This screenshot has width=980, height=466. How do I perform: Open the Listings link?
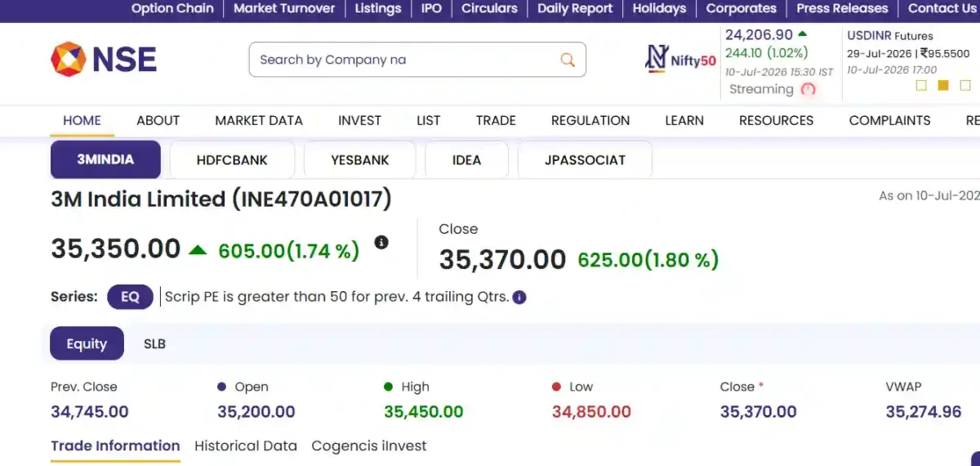[x=378, y=8]
